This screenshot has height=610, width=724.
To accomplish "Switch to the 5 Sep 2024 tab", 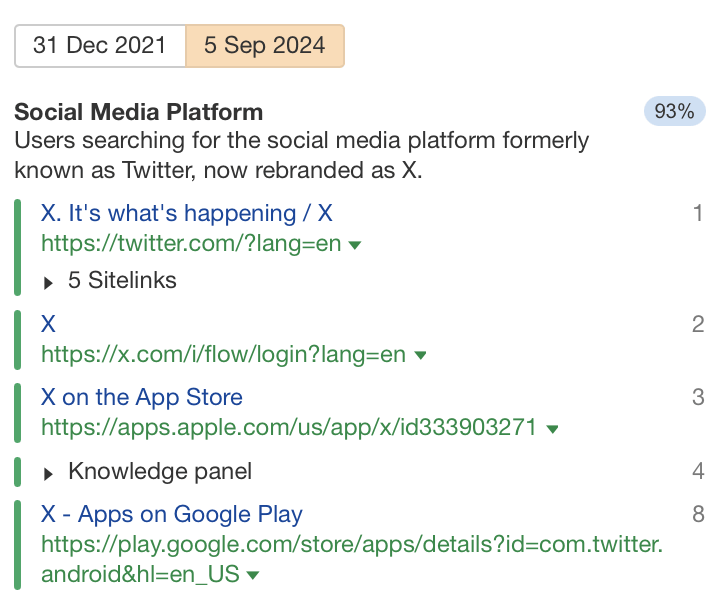I will 265,46.
